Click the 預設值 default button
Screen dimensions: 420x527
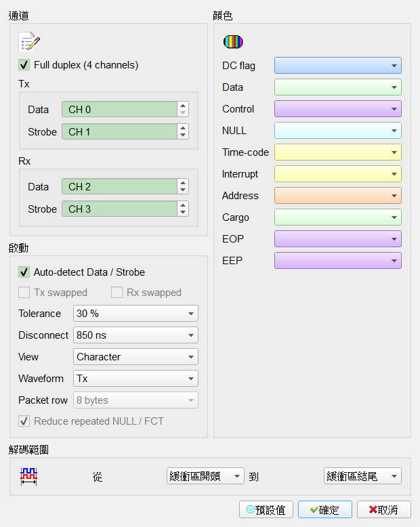[266, 509]
